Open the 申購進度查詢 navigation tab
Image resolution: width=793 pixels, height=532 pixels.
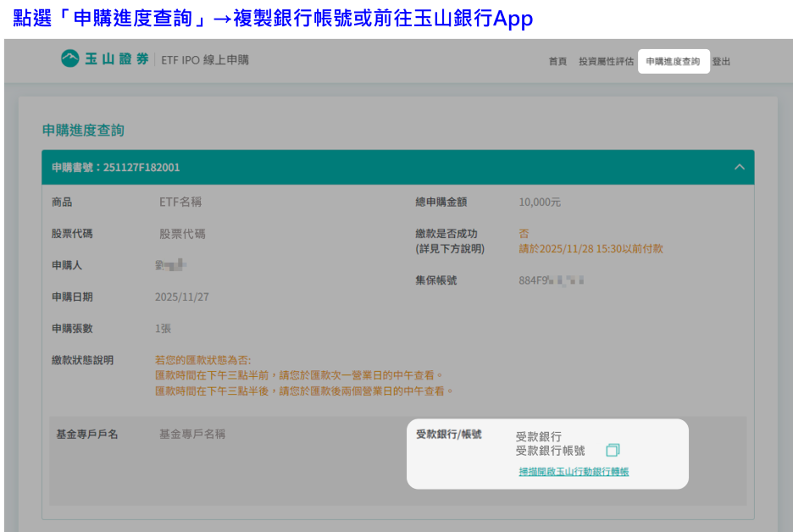(x=673, y=62)
